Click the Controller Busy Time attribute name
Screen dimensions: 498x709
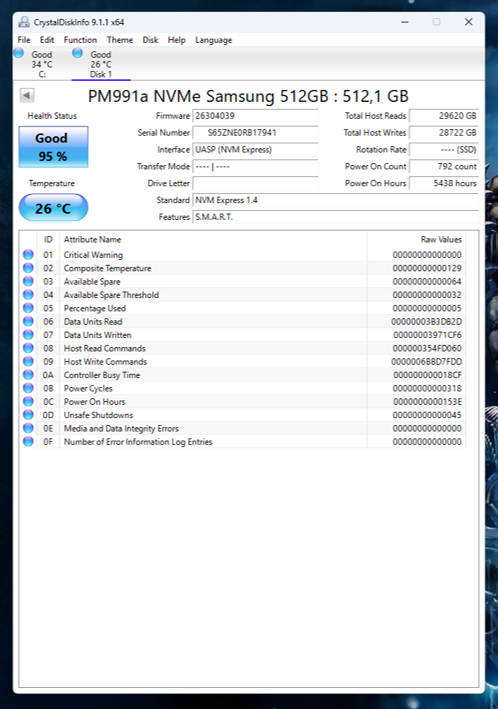[102, 375]
